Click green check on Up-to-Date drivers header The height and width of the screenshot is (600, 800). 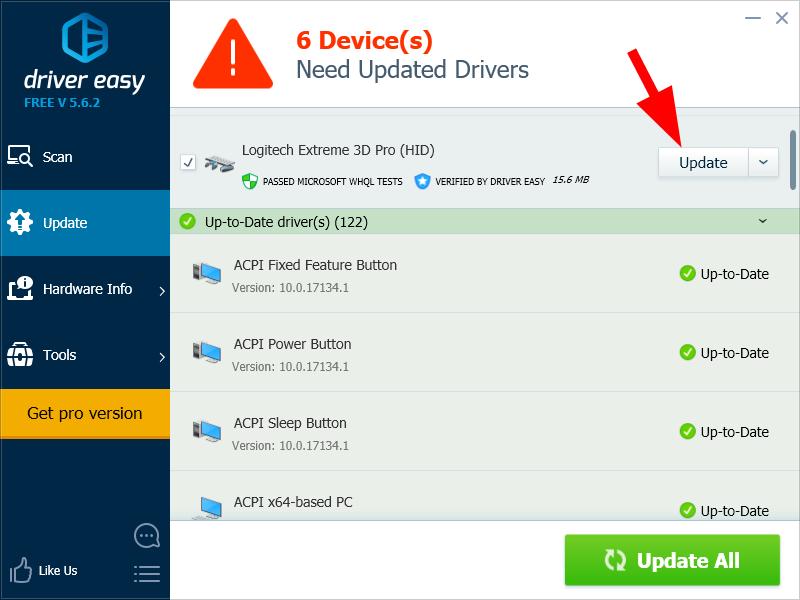(188, 221)
